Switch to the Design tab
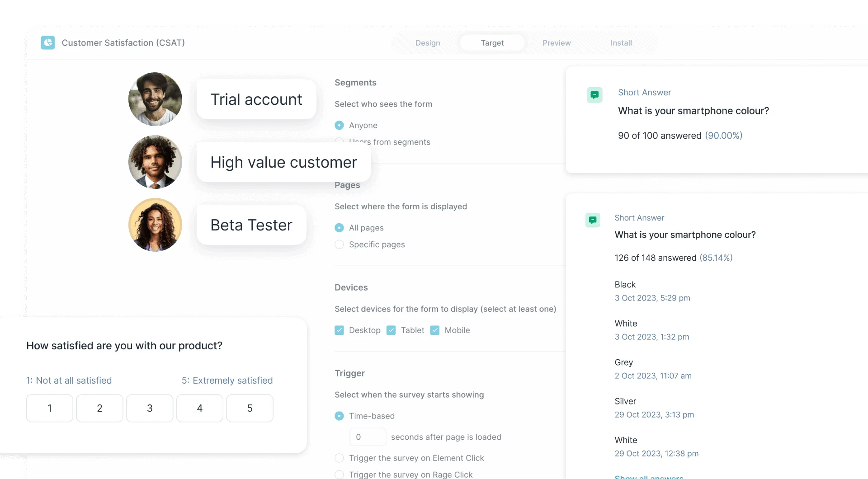This screenshot has width=868, height=479. click(x=428, y=42)
